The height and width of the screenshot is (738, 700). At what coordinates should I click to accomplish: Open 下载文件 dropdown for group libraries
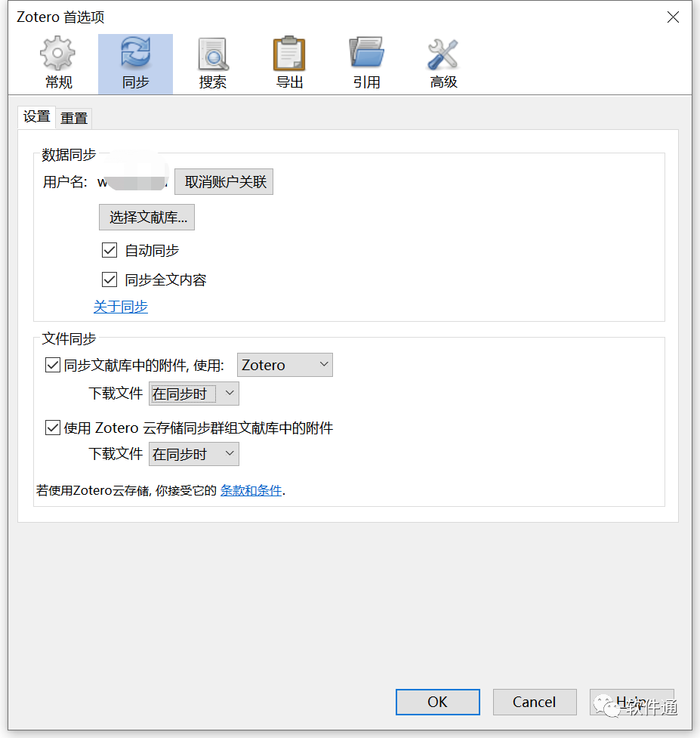click(194, 454)
